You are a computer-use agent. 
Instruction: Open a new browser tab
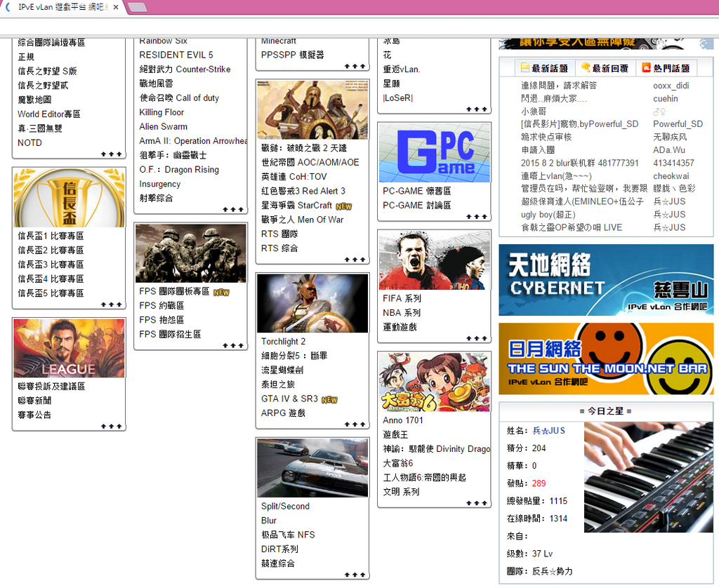(x=138, y=7)
